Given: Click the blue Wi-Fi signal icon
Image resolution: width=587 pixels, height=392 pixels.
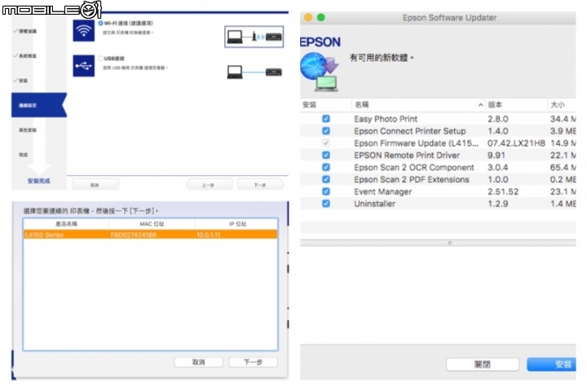Looking at the screenshot, I should [83, 31].
